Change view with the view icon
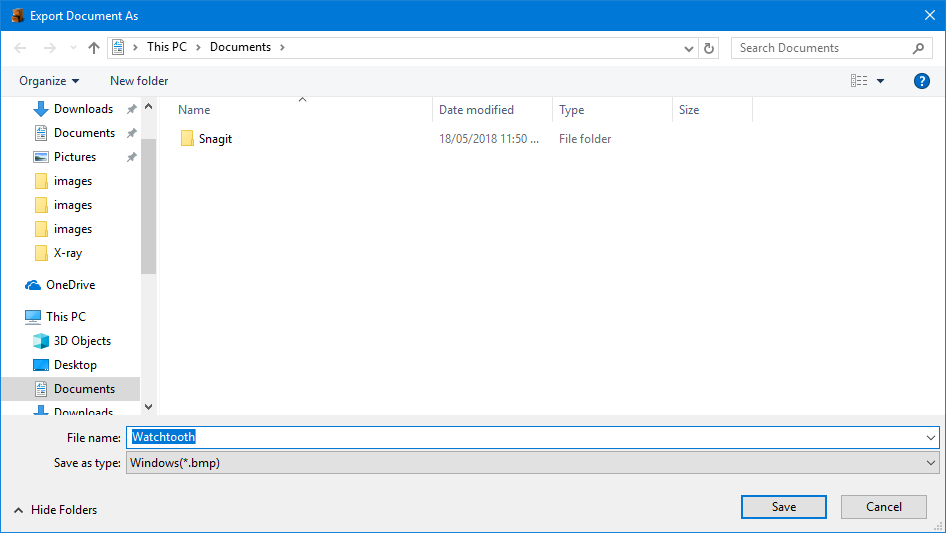The image size is (946, 533). pos(859,80)
